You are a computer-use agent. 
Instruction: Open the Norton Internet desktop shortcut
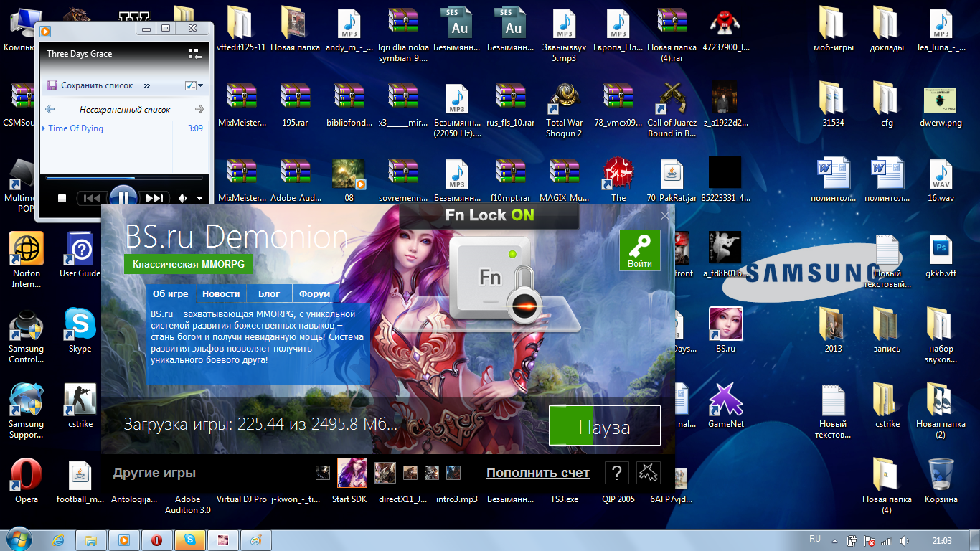pyautogui.click(x=27, y=260)
